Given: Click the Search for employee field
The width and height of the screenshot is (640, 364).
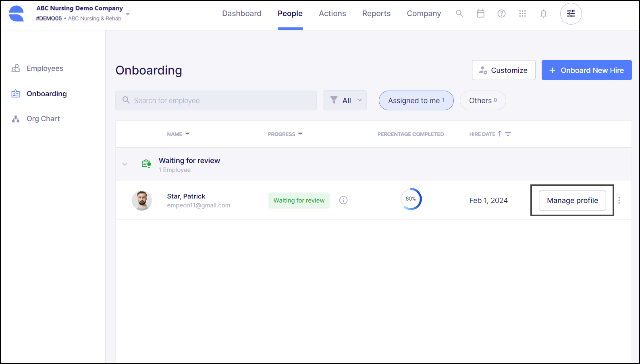Looking at the screenshot, I should point(216,101).
